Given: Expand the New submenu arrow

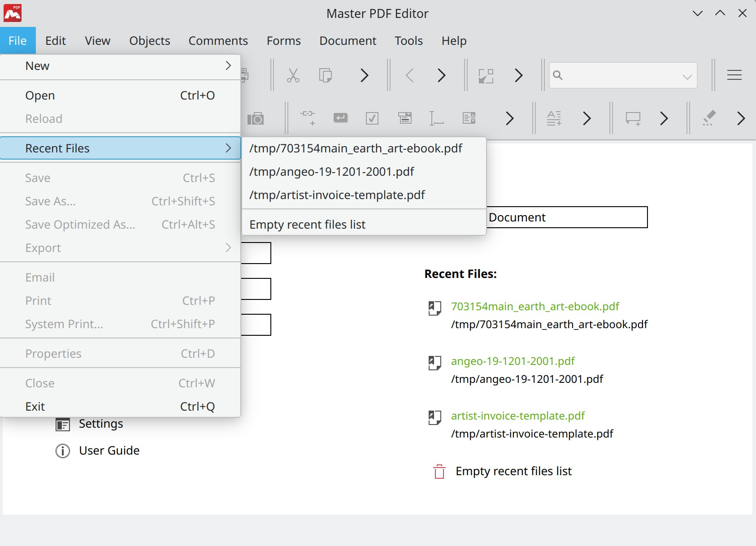Looking at the screenshot, I should click(x=228, y=65).
